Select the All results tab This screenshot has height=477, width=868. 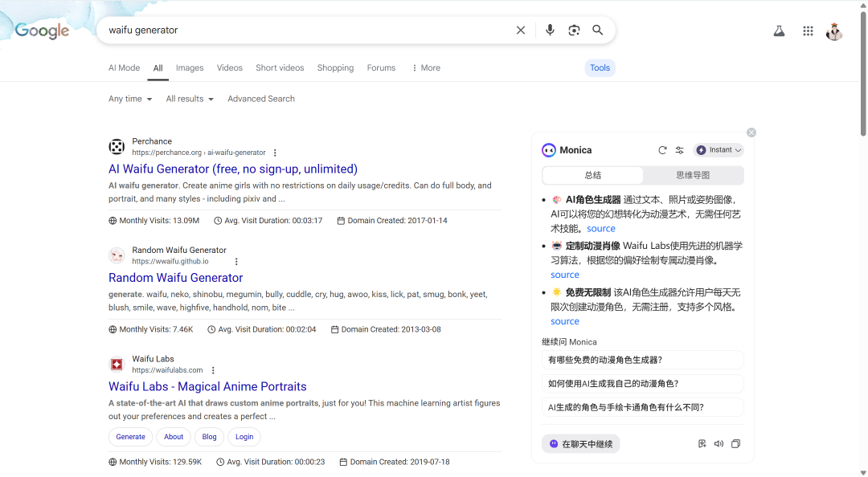point(158,68)
